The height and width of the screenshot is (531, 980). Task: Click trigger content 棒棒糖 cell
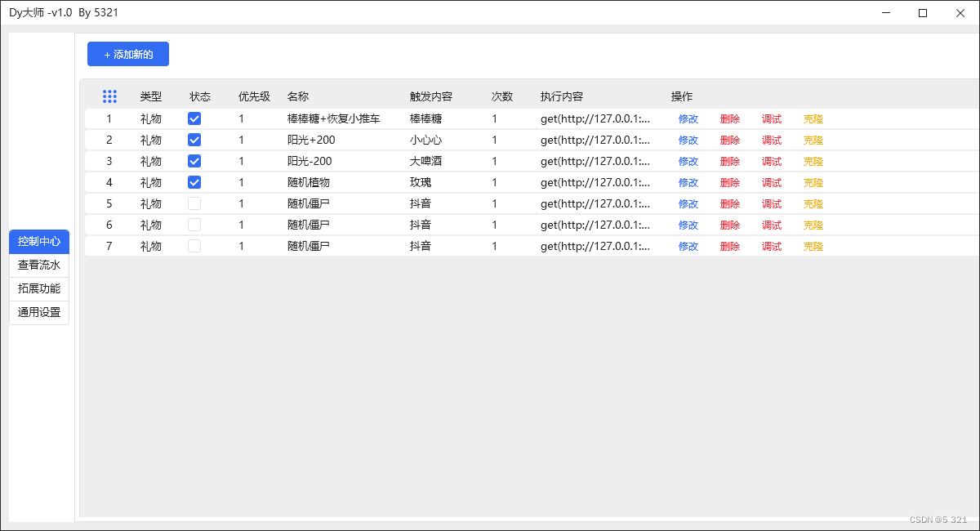(x=425, y=118)
